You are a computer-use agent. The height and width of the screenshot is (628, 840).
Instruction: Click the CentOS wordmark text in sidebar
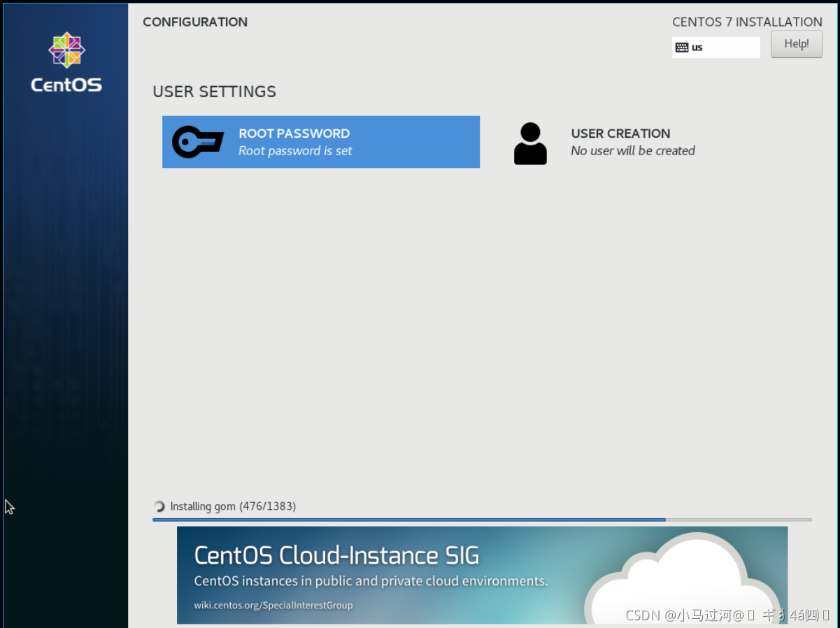[66, 85]
